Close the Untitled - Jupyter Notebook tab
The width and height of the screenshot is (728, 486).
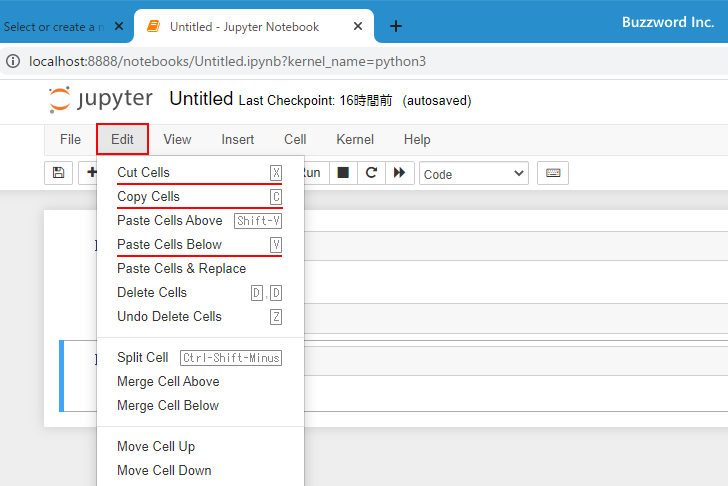[x=358, y=26]
